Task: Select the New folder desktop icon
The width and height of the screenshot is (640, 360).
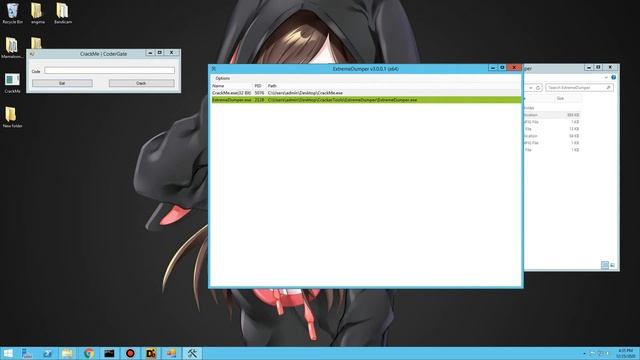Action: 12,118
